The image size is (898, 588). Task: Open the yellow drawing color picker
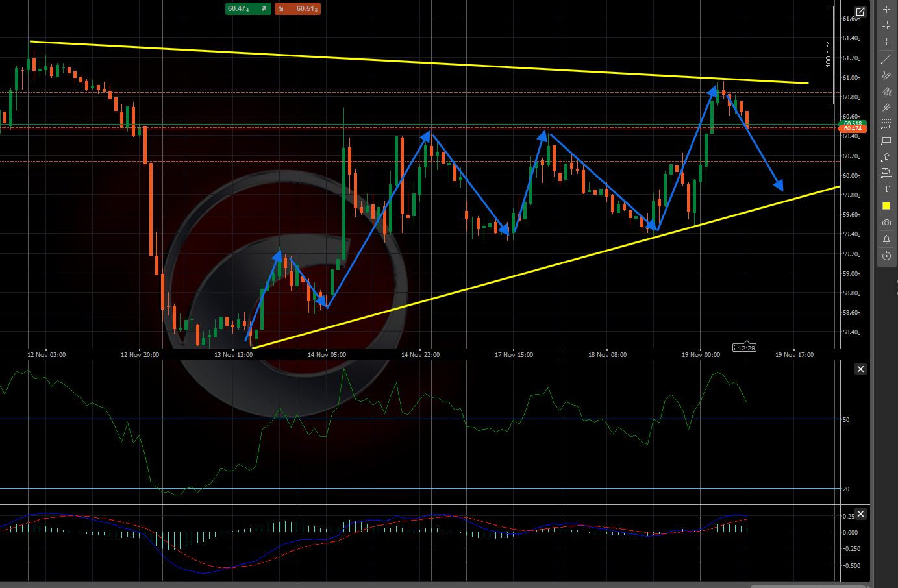886,206
